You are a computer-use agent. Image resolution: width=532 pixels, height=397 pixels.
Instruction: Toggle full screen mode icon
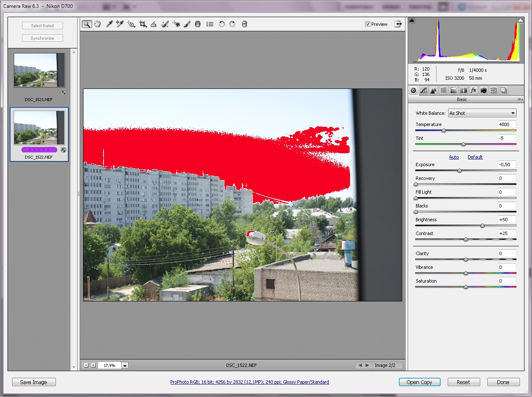(x=398, y=24)
